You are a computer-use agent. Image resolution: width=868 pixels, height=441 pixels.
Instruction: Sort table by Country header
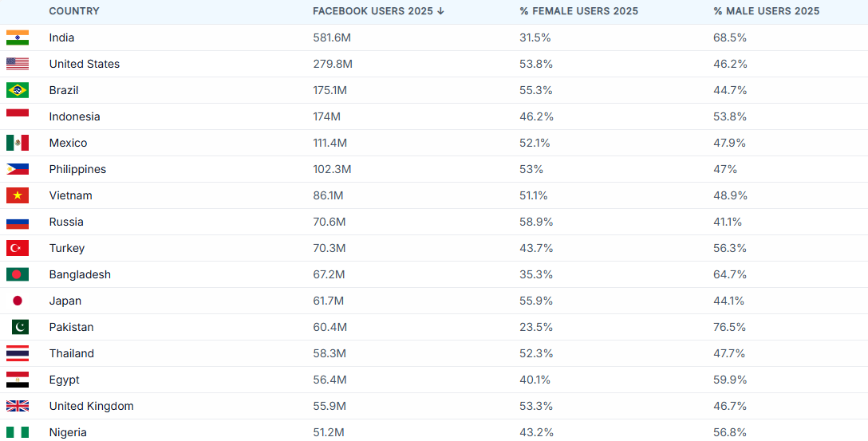click(74, 11)
